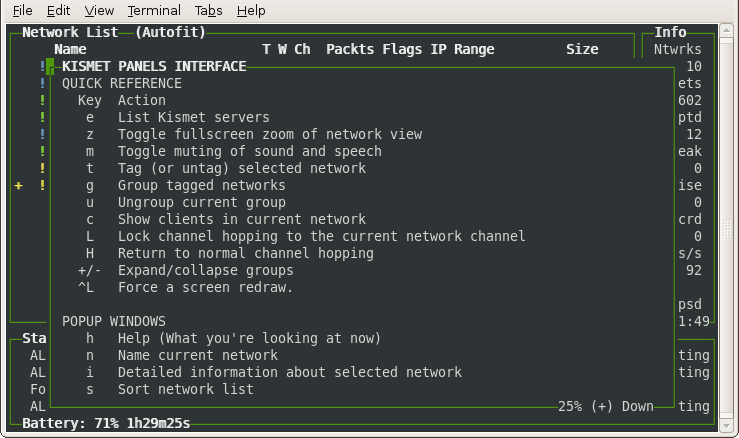This screenshot has width=739, height=438.
Task: Click the 'List Kismet servers' line
Action: [194, 117]
